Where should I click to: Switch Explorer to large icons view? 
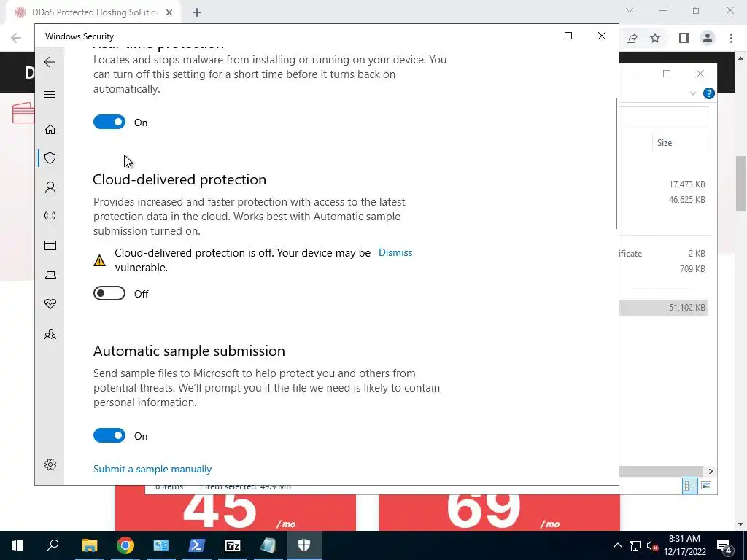click(706, 485)
